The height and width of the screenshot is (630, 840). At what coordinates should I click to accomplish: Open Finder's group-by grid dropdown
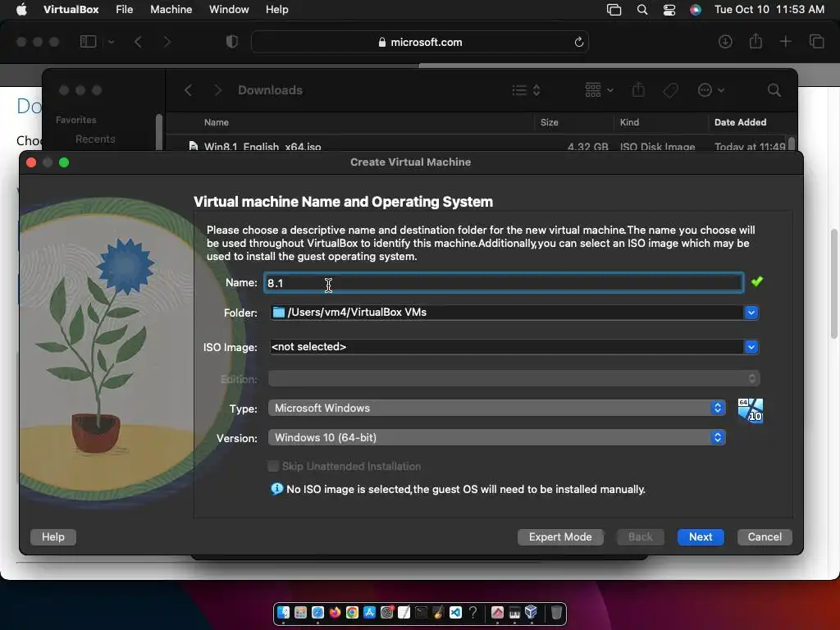pos(599,90)
